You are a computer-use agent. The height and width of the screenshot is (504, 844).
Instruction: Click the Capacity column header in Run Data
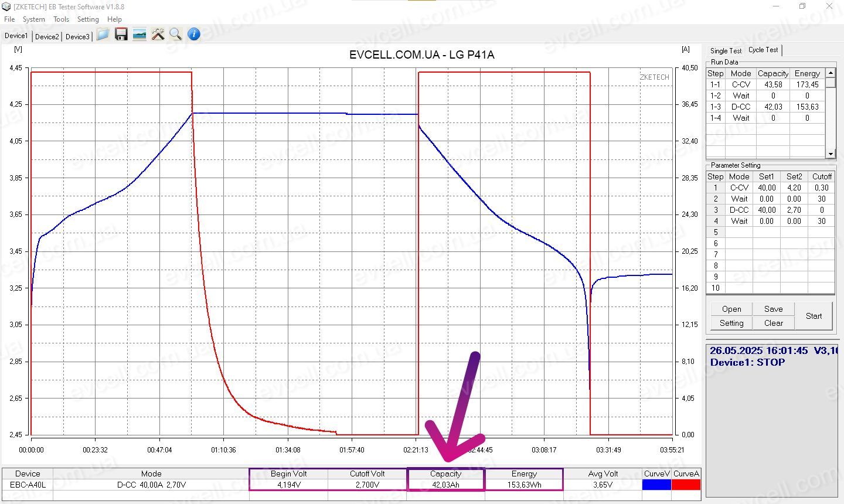pos(773,73)
